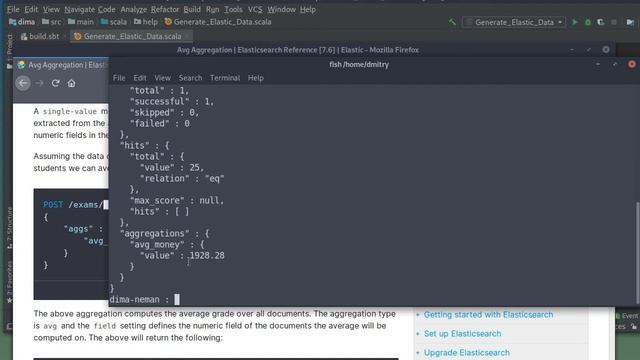The height and width of the screenshot is (360, 640).
Task: Run Generate_Elastic_Data with green play icon
Action: tap(575, 22)
